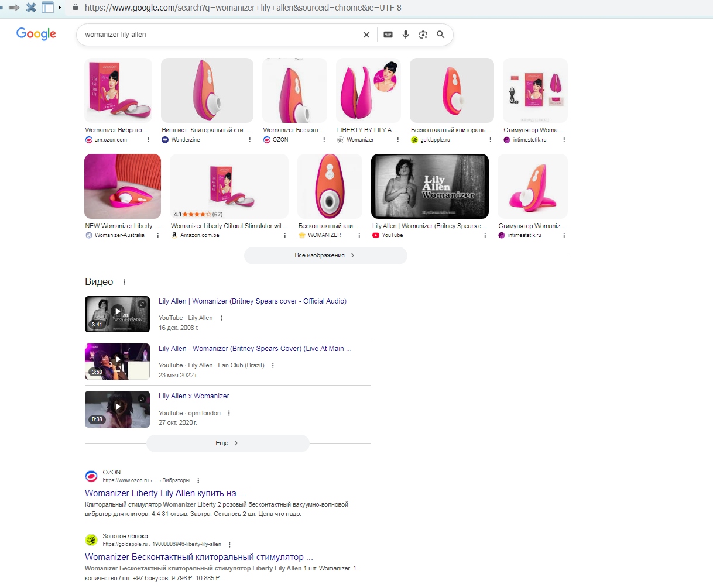713x588 pixels.
Task: Play the 3:53 video thumbnail
Action: tap(118, 361)
